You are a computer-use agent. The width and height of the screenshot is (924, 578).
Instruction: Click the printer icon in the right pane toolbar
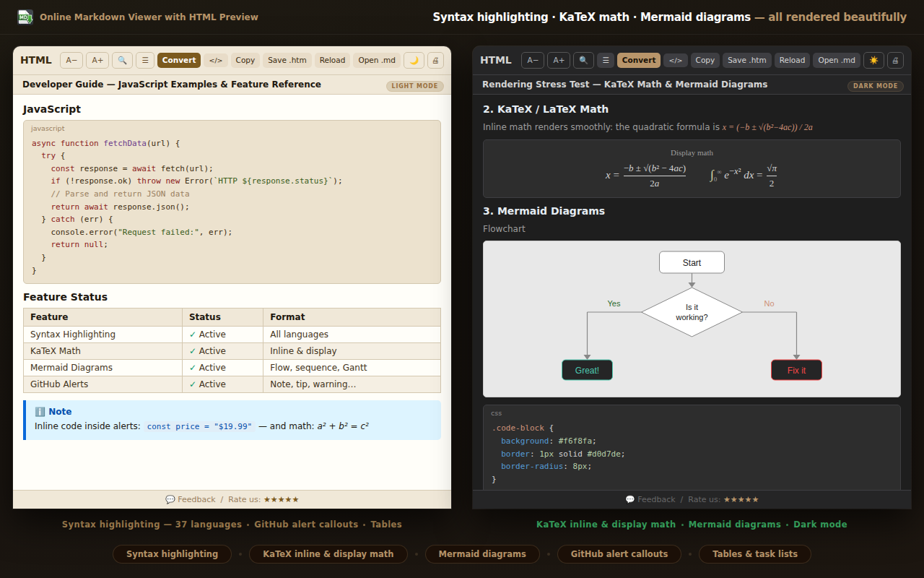click(895, 60)
